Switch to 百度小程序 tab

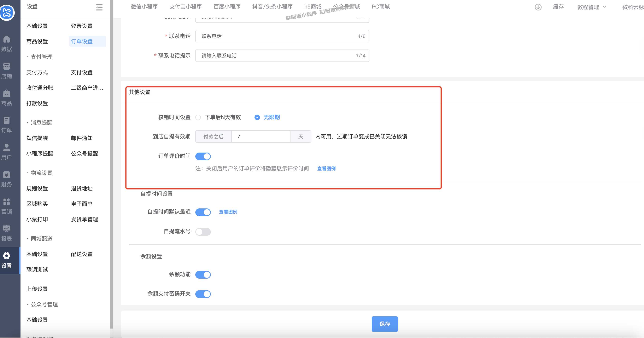click(x=227, y=7)
